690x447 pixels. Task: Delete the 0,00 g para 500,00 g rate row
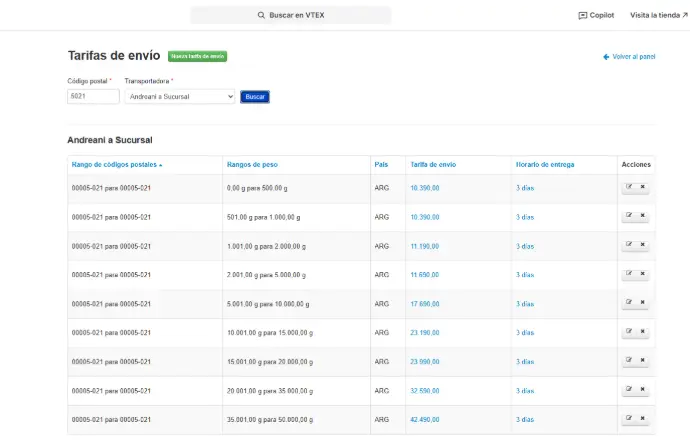click(x=642, y=187)
